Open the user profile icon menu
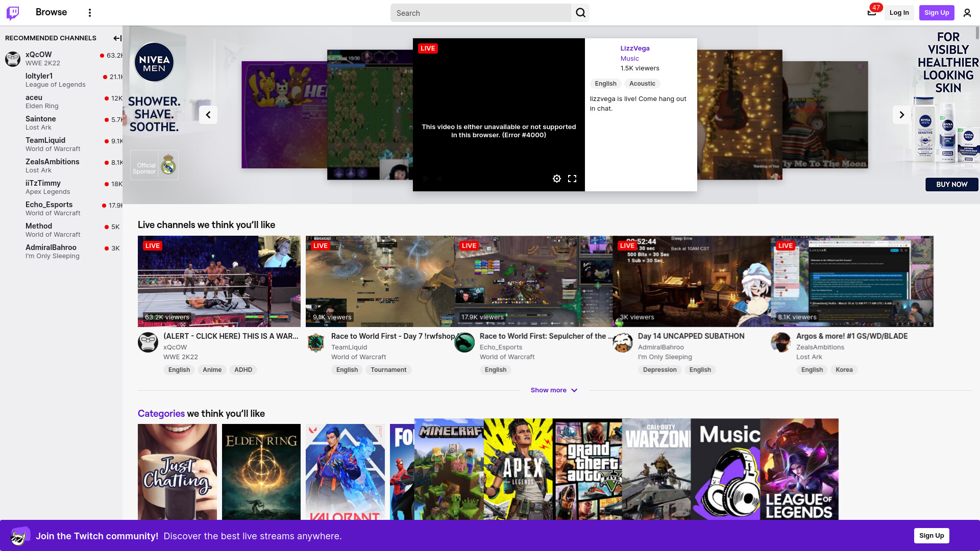The image size is (980, 551). (967, 13)
